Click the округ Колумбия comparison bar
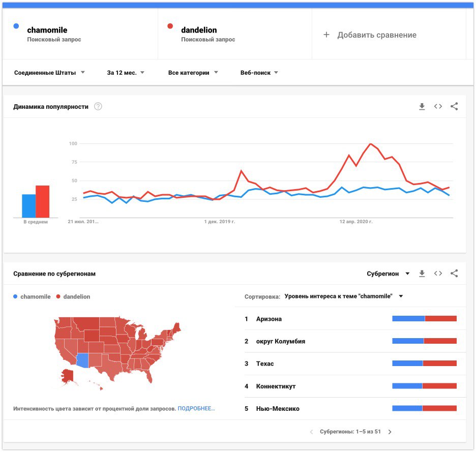 pyautogui.click(x=425, y=341)
